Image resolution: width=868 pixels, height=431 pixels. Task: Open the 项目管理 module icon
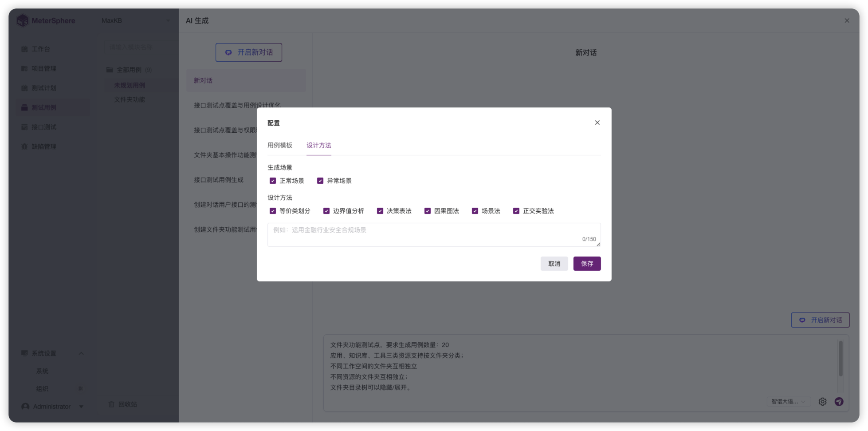(24, 68)
